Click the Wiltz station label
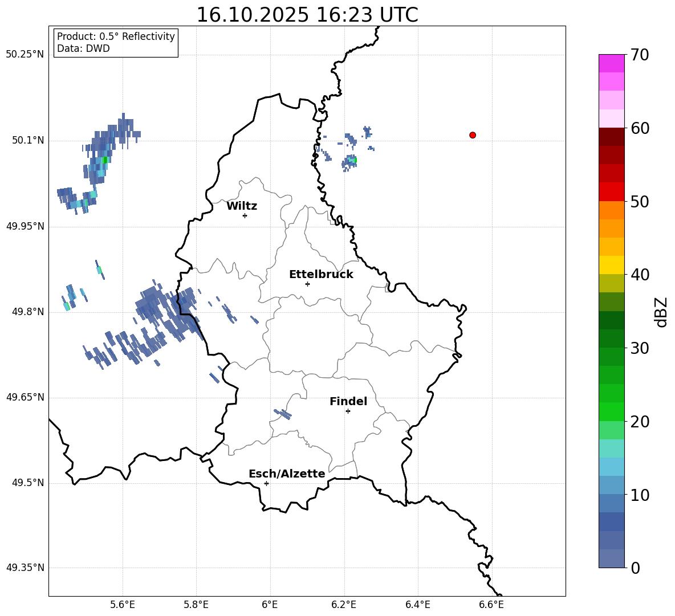 242,206
